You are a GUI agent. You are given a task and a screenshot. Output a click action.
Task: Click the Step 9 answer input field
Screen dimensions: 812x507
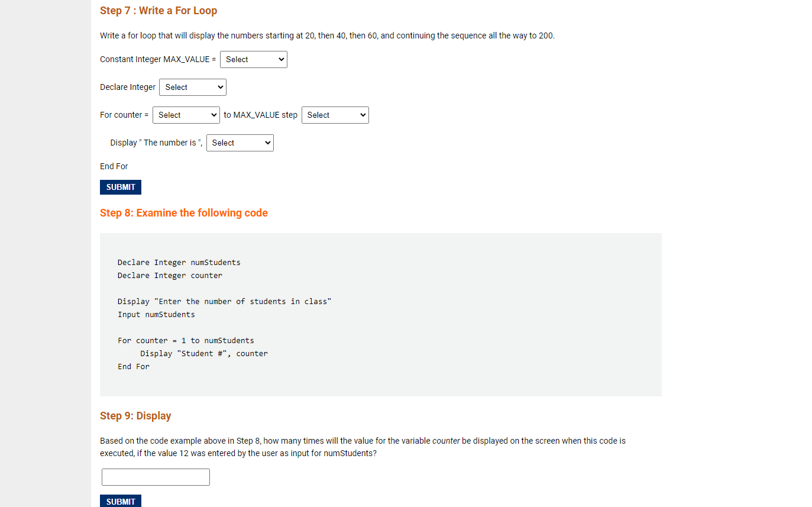(x=155, y=477)
